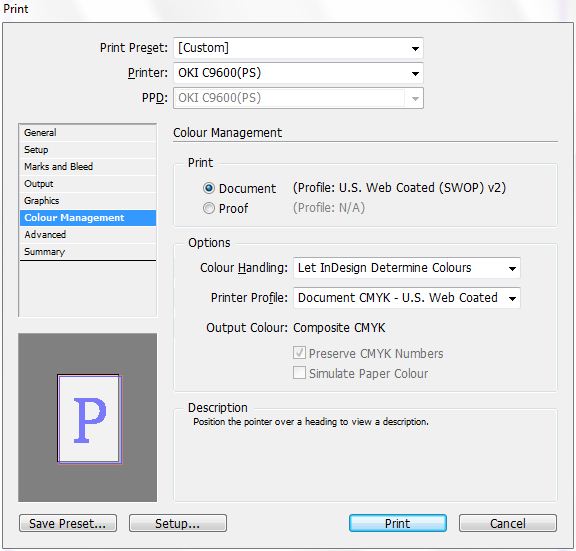Click the Cancel button

[x=508, y=523]
